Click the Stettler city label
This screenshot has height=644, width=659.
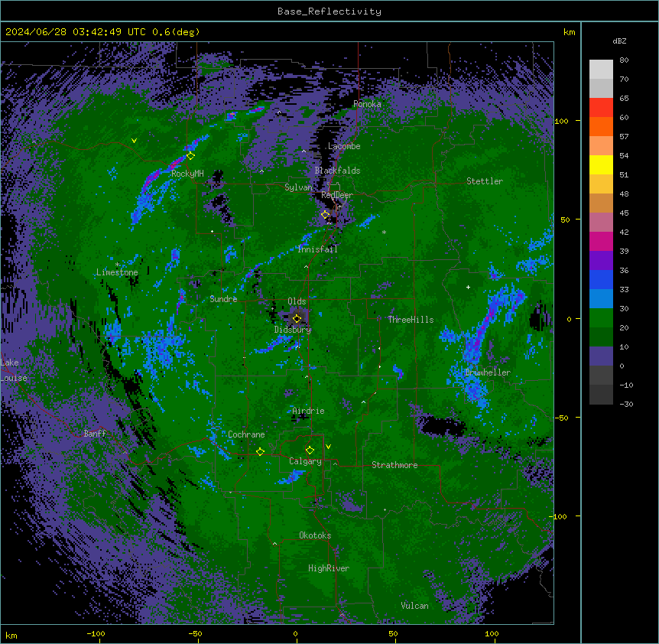point(485,181)
